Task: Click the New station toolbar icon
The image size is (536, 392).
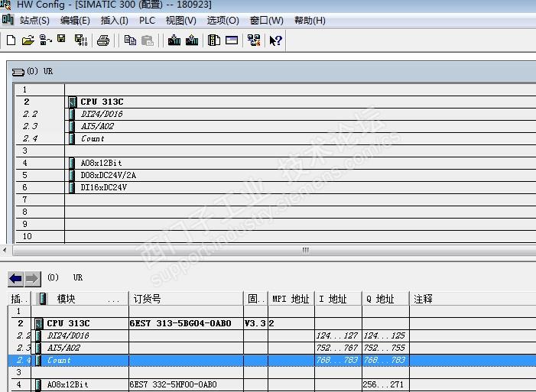Action: 11,40
